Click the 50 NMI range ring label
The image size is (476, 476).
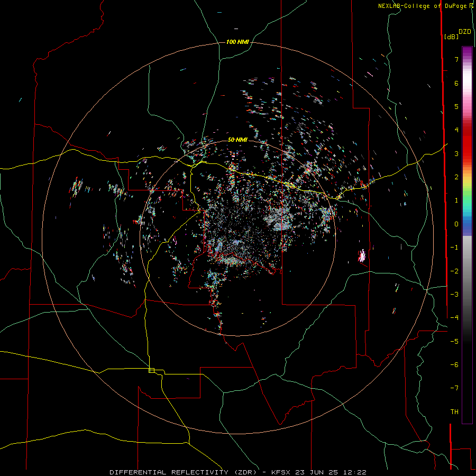coord(237,140)
